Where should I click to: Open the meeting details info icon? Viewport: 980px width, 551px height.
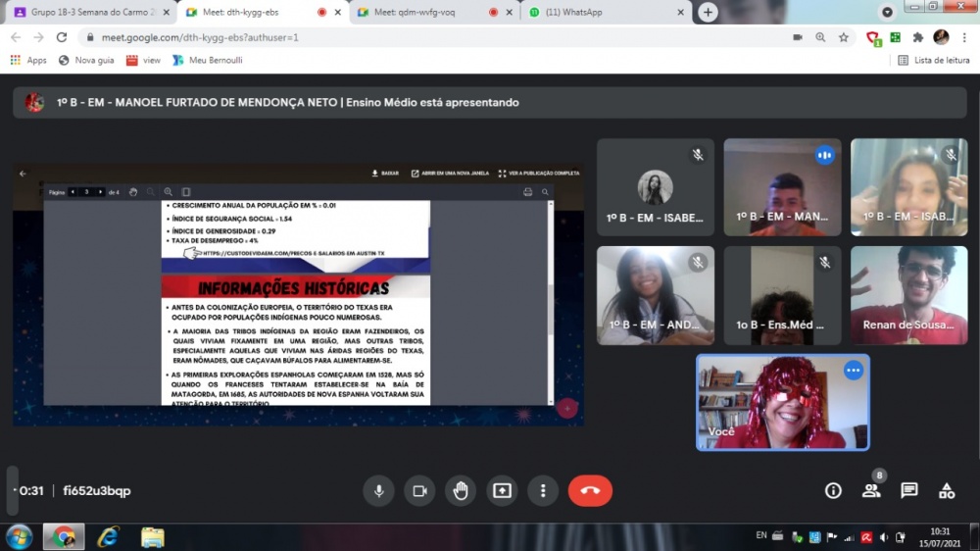pyautogui.click(x=833, y=491)
